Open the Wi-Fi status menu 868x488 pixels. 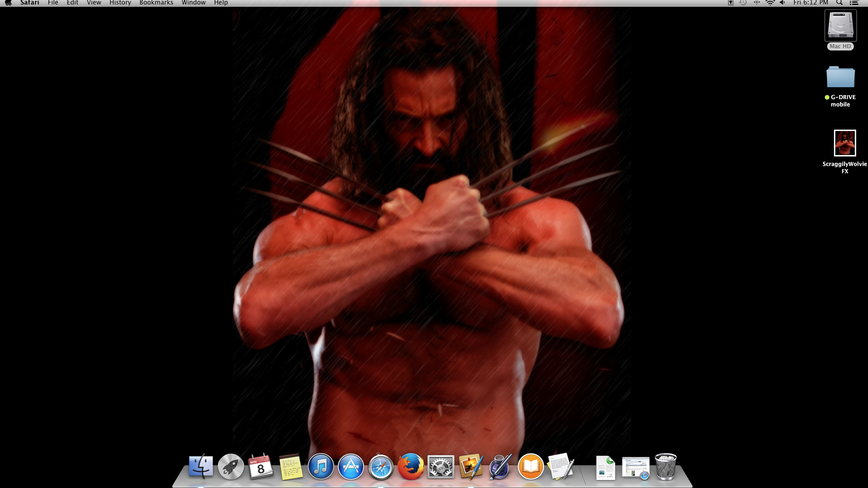tap(770, 3)
